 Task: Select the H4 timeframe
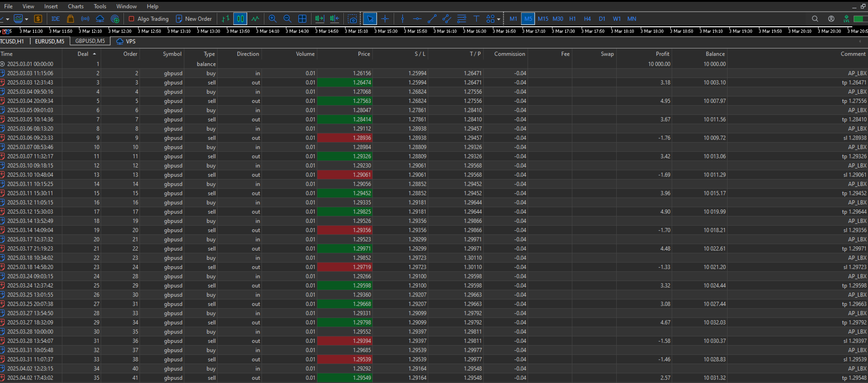click(587, 19)
